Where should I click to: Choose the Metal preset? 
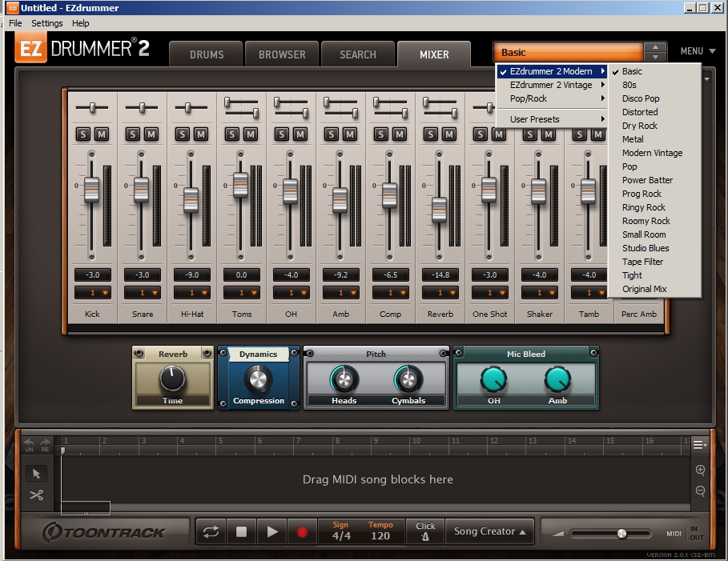654,139
